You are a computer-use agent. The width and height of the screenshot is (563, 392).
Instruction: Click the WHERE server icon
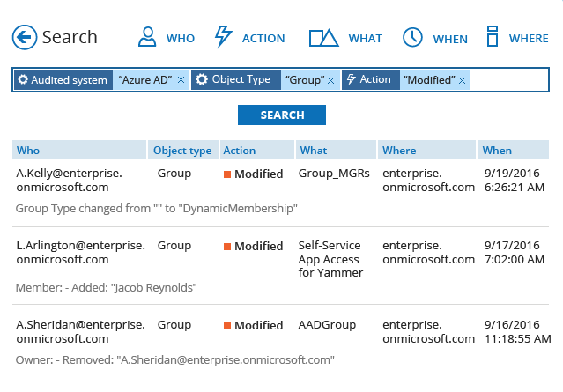[493, 36]
